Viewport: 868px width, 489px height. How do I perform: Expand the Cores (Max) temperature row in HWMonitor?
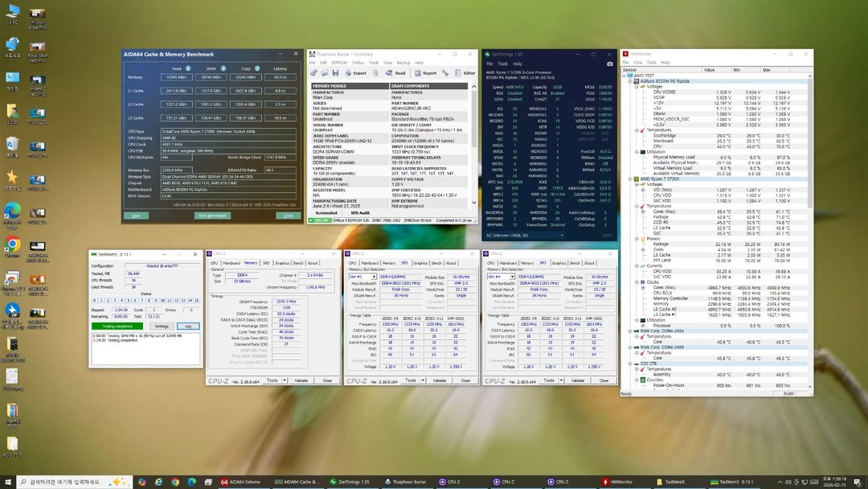tap(643, 212)
